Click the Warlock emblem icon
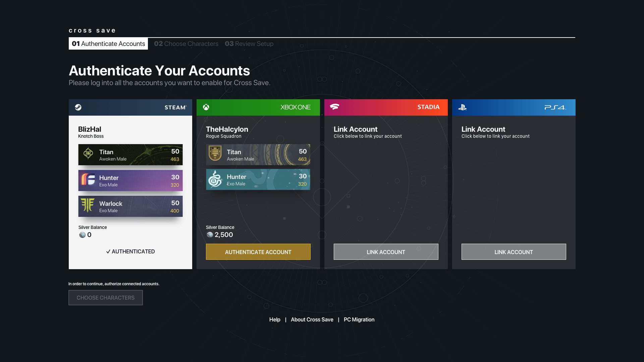The height and width of the screenshot is (362, 644). click(88, 205)
